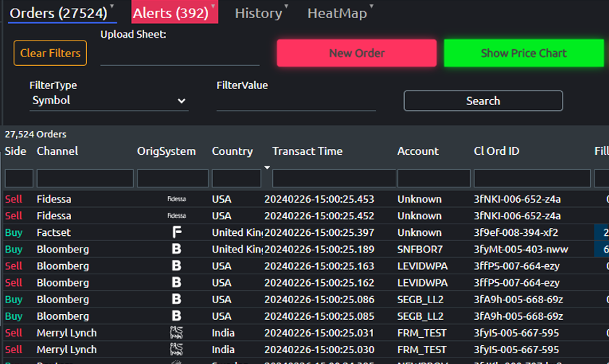Click the Bloomberg B icon in the 15:00:25.085 row
This screenshot has height=364, width=609.
tap(177, 316)
